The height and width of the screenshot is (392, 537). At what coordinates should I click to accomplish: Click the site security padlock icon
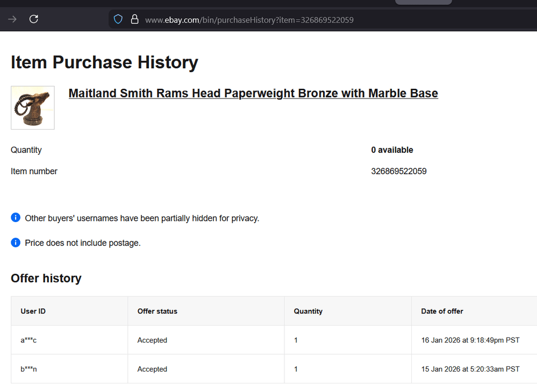pyautogui.click(x=134, y=19)
